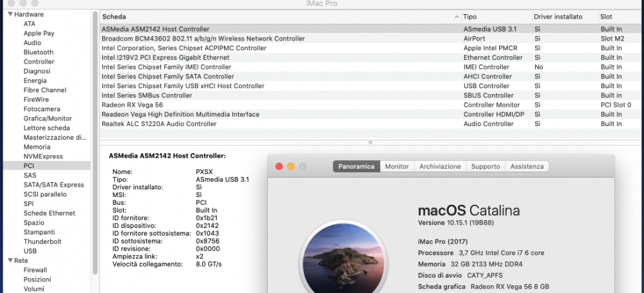Select SPI in sidebar
Image resolution: width=644 pixels, height=293 pixels.
[x=28, y=203]
